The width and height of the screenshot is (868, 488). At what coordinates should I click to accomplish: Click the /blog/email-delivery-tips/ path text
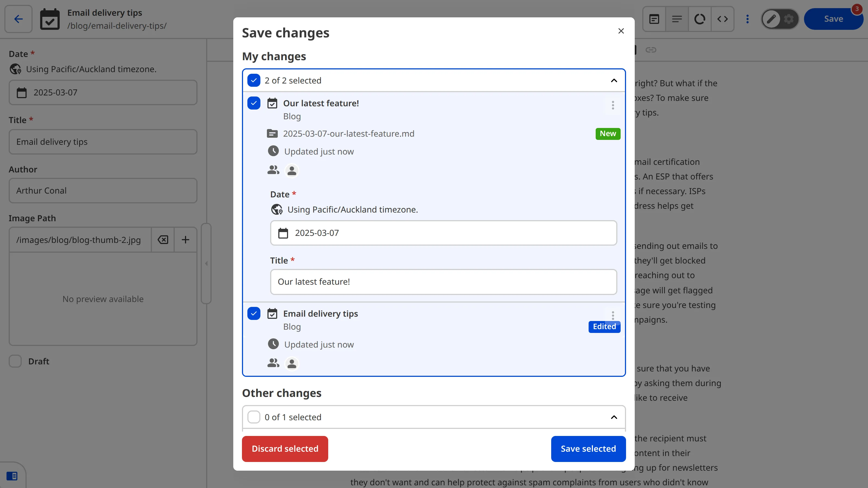(x=117, y=26)
